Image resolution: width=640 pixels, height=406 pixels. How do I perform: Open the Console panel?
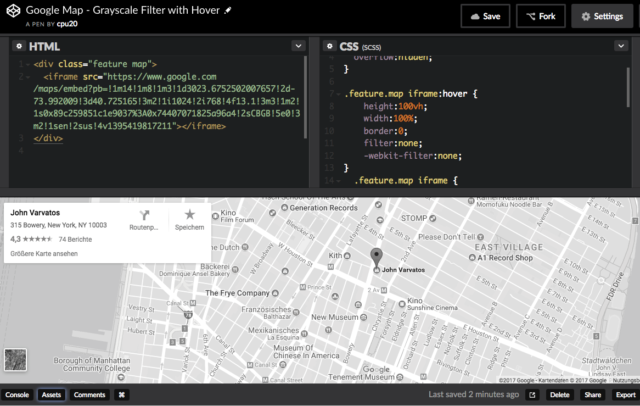tap(17, 395)
